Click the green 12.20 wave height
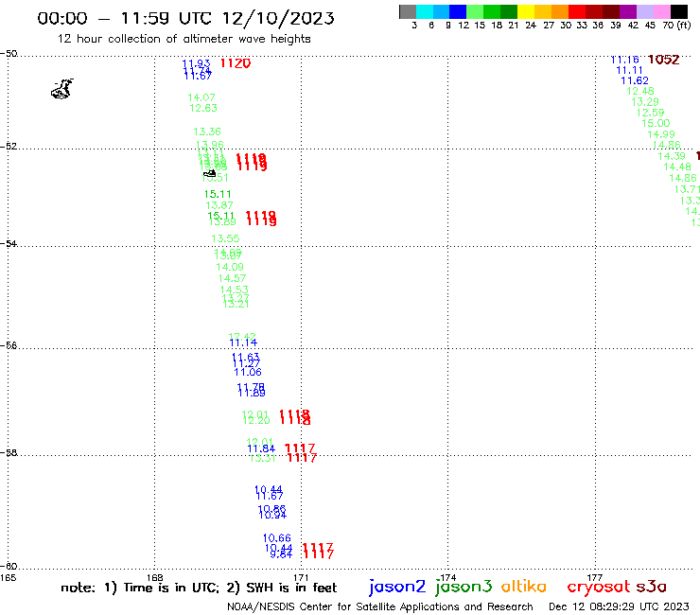Screen dimensions: 700x615 click(x=256, y=420)
